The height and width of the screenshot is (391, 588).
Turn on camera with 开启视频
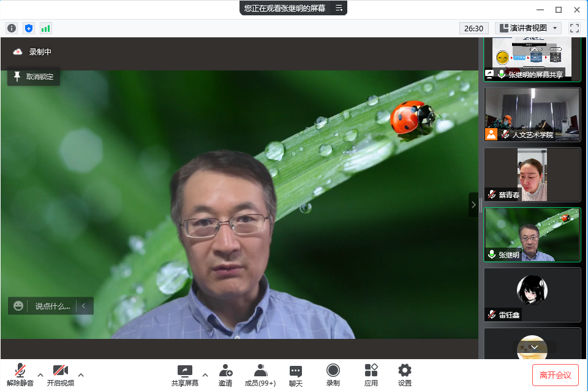[60, 374]
